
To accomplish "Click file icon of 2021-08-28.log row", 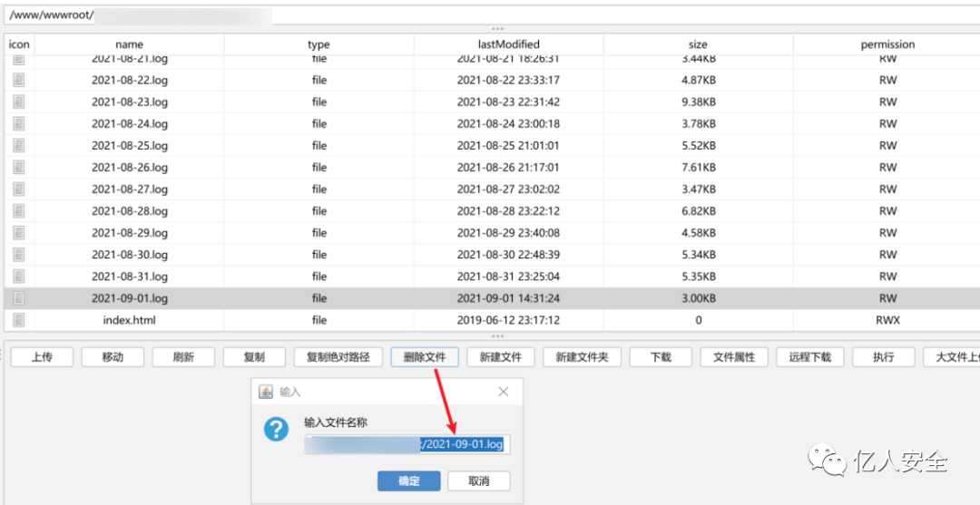I will 19,211.
